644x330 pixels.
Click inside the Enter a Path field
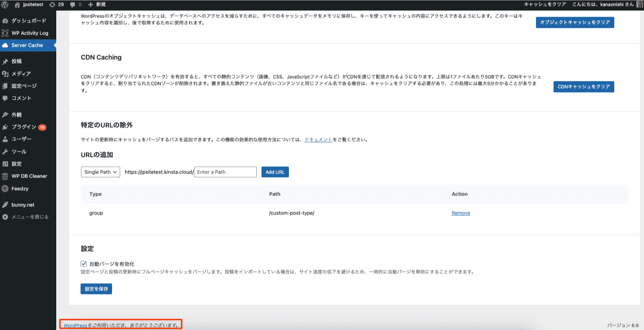pos(225,171)
